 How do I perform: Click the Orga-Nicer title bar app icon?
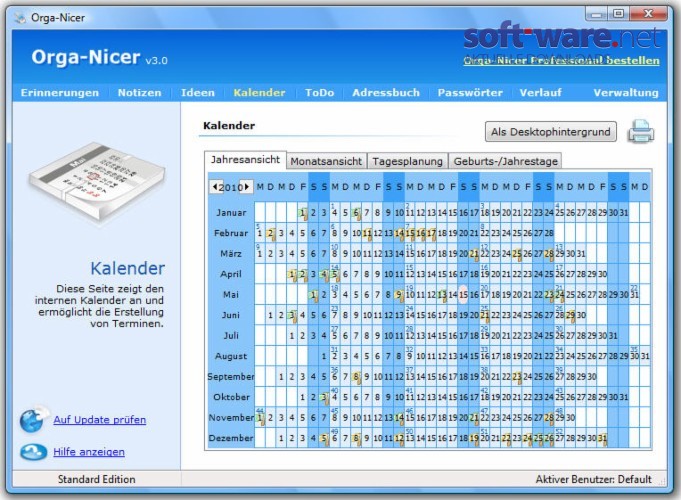coord(20,17)
